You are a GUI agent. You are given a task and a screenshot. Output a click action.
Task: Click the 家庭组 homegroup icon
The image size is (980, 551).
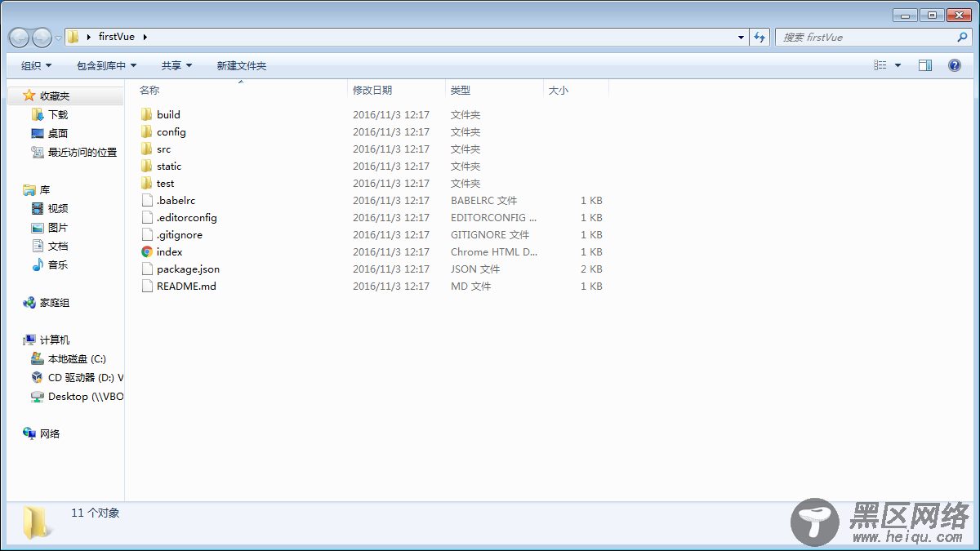(29, 303)
